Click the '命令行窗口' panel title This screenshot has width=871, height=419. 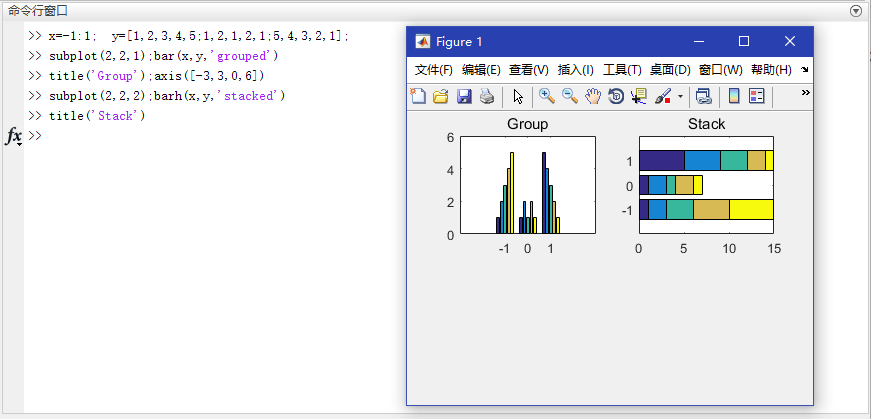point(38,11)
